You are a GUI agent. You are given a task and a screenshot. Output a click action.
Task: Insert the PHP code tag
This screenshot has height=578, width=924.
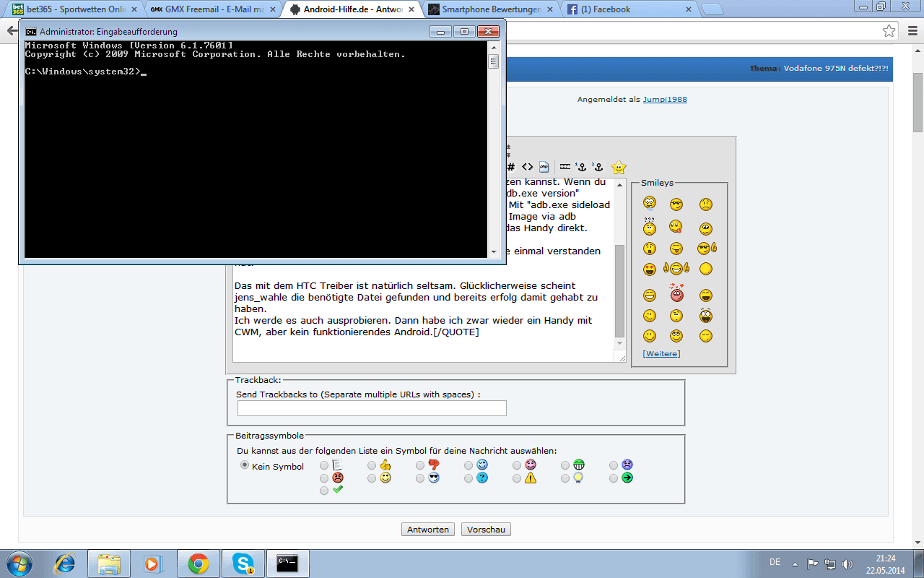pos(544,167)
